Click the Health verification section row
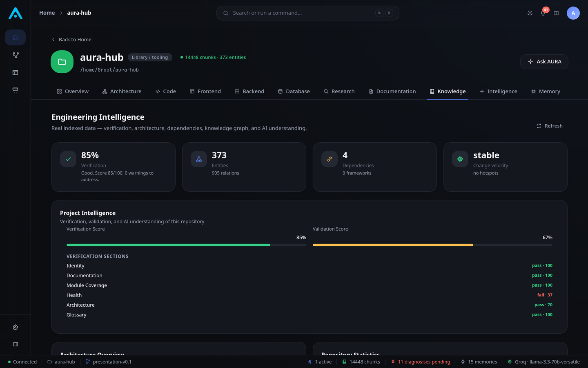Image resolution: width=588 pixels, height=368 pixels. 310,295
